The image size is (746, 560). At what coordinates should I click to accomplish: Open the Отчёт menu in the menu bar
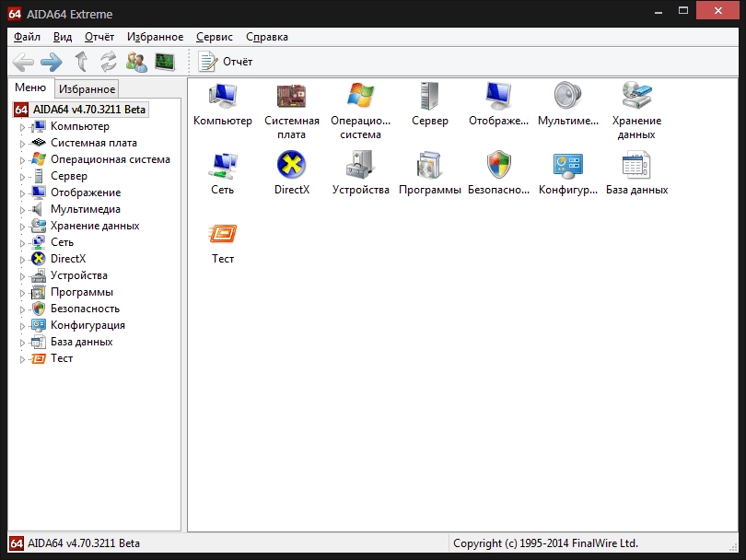tap(99, 37)
